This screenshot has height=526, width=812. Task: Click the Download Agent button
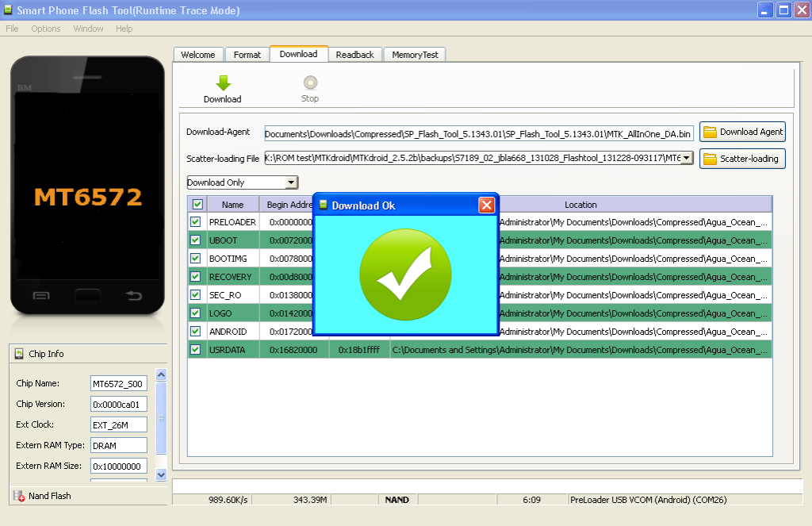coord(742,132)
